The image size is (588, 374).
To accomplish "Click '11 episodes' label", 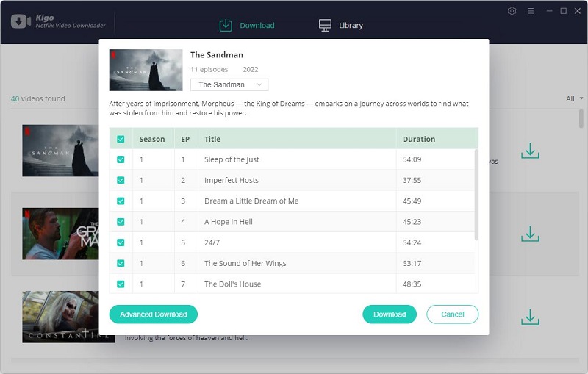I will pos(209,69).
